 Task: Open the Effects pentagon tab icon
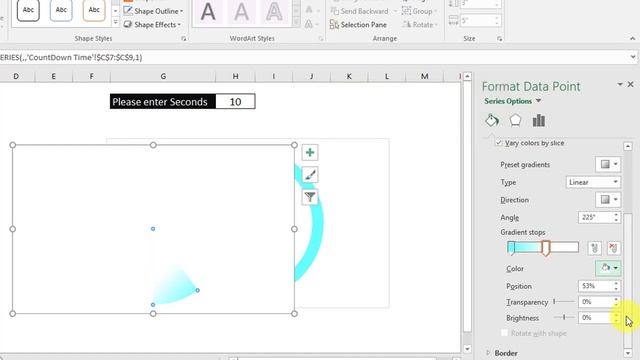pos(516,120)
